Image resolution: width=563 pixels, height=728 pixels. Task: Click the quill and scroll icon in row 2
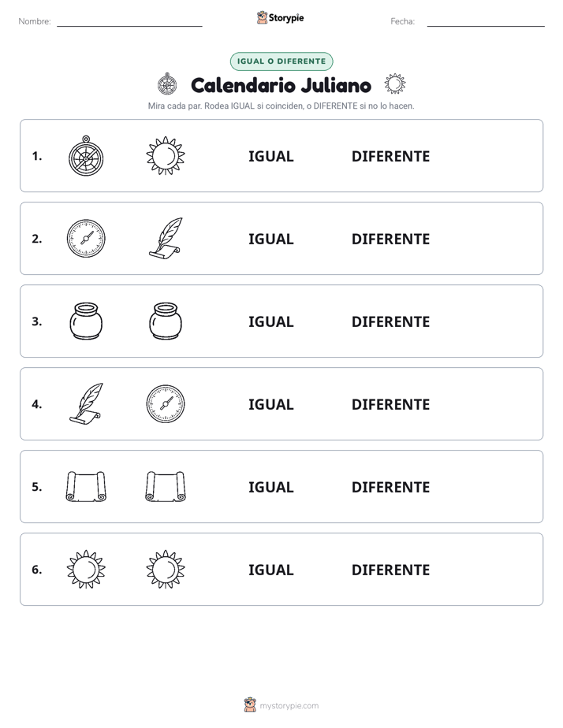click(166, 238)
